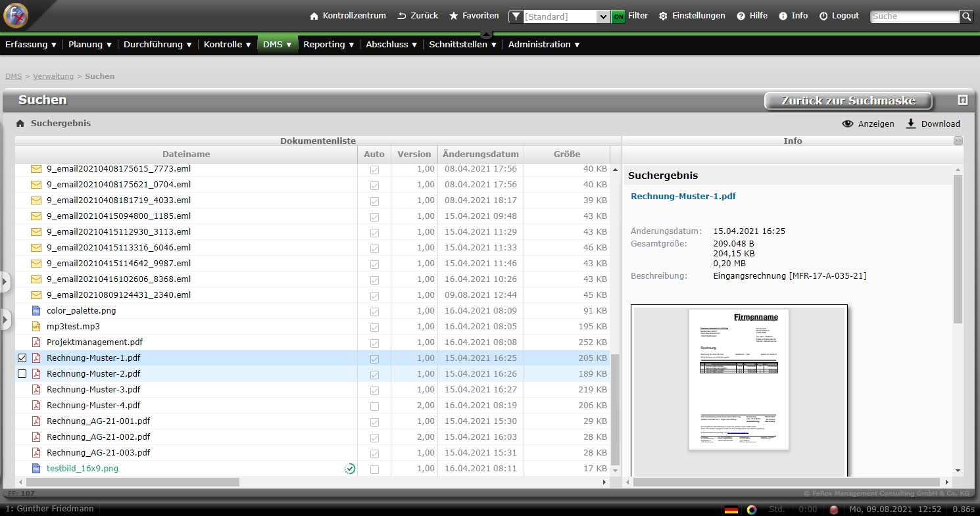Click the Download icon in the toolbar

coord(911,124)
